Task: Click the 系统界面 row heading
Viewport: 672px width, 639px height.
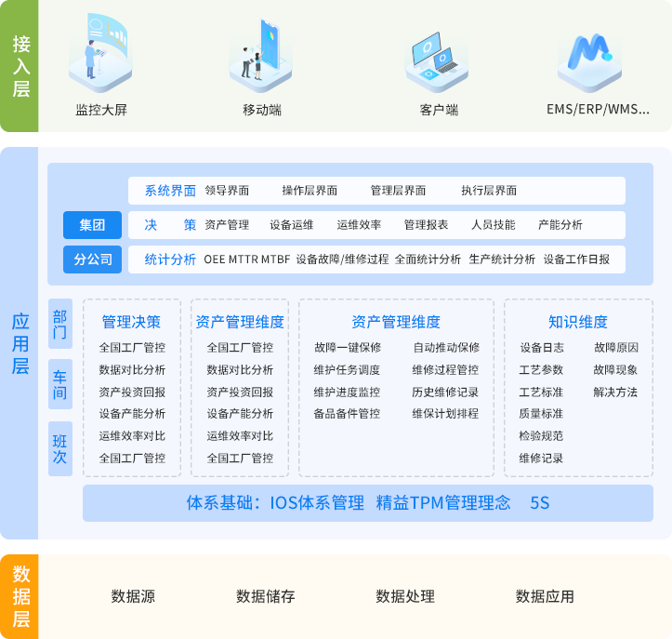Action: (x=170, y=191)
